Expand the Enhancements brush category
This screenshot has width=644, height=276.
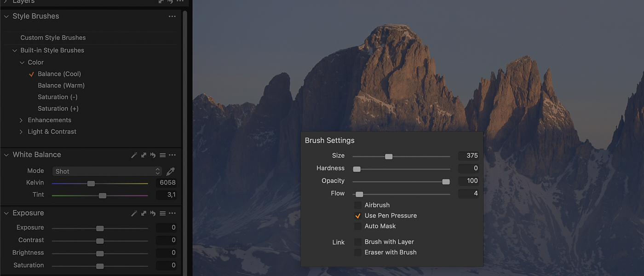point(21,120)
